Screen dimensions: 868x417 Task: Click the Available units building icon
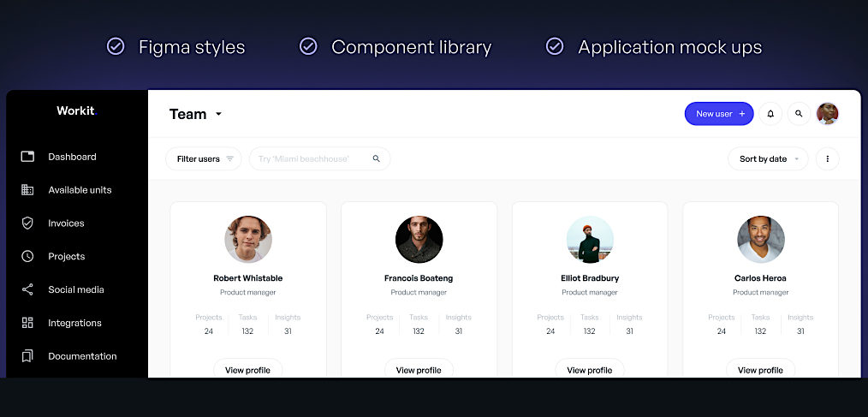pyautogui.click(x=27, y=190)
